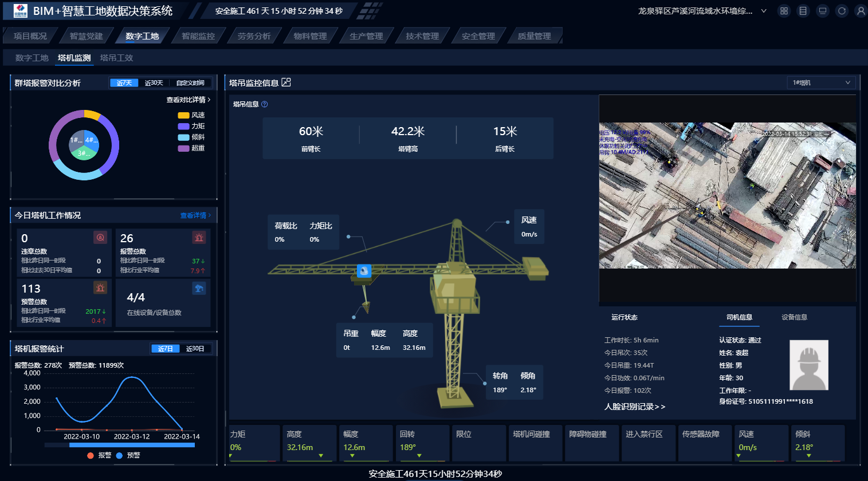Click the refresh icon in header
The height and width of the screenshot is (481, 868).
(x=842, y=11)
